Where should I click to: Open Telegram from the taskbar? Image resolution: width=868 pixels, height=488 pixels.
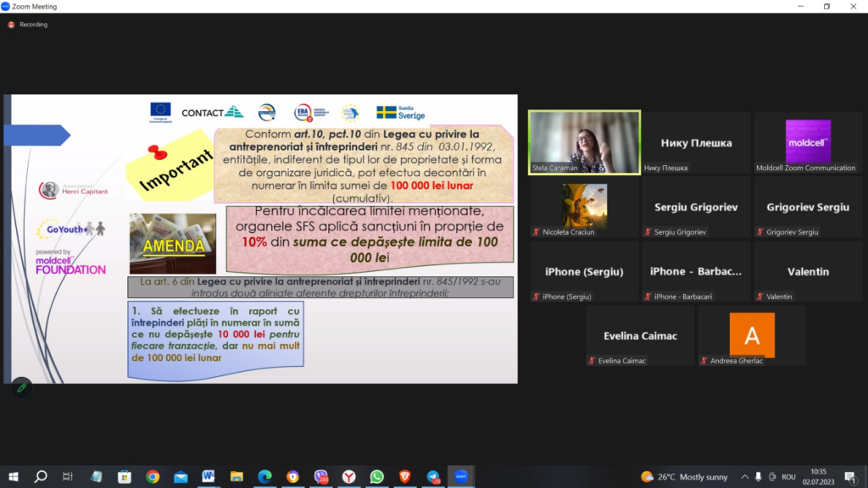[433, 476]
